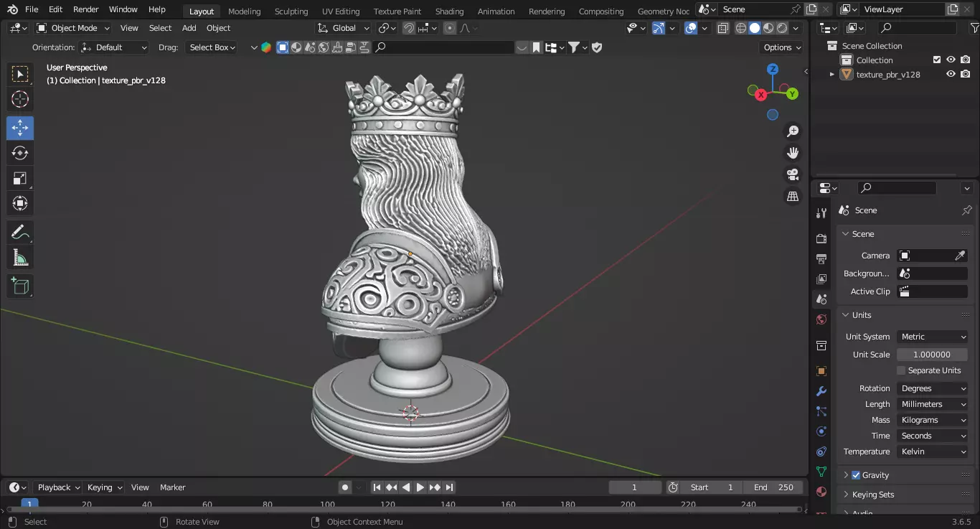Enable the Separate Units checkbox
This screenshot has width=980, height=529.
[901, 370]
